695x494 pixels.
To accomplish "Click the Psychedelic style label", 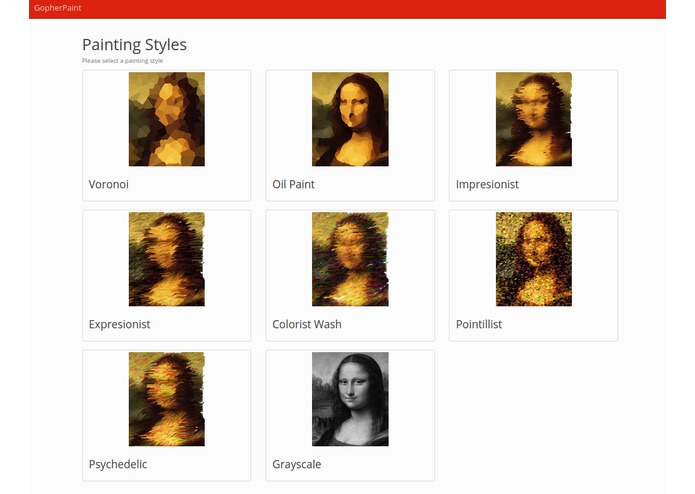I will (118, 464).
